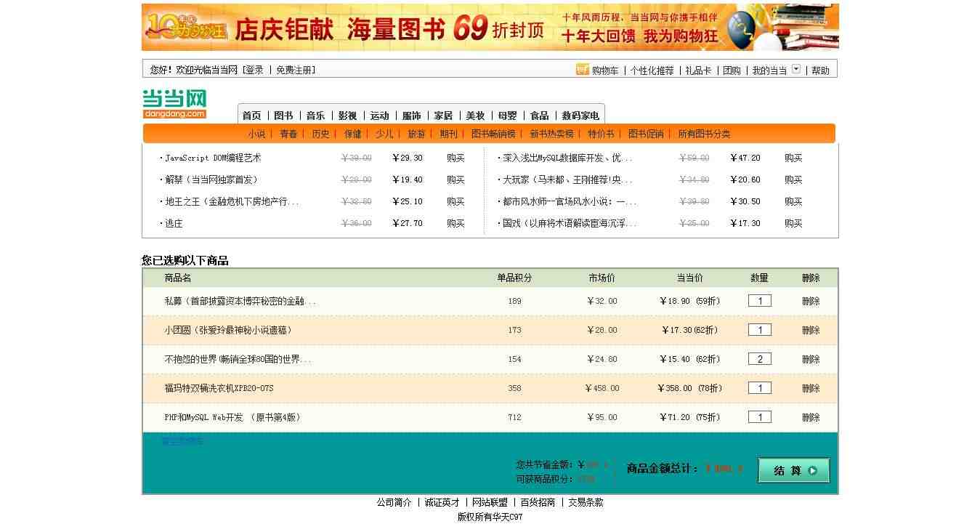This screenshot has height=524, width=980.
Task: Delete 小团圆 from the cart
Action: 811,330
